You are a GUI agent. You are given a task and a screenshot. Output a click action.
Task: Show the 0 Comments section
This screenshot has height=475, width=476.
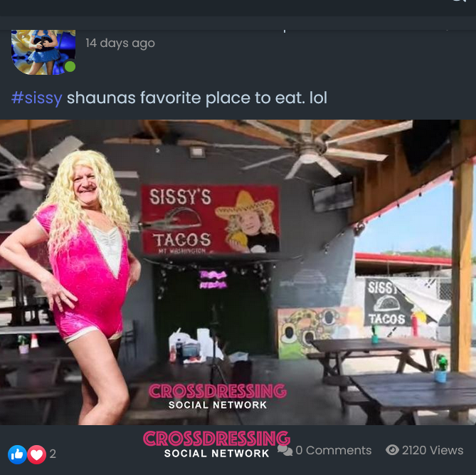point(333,450)
